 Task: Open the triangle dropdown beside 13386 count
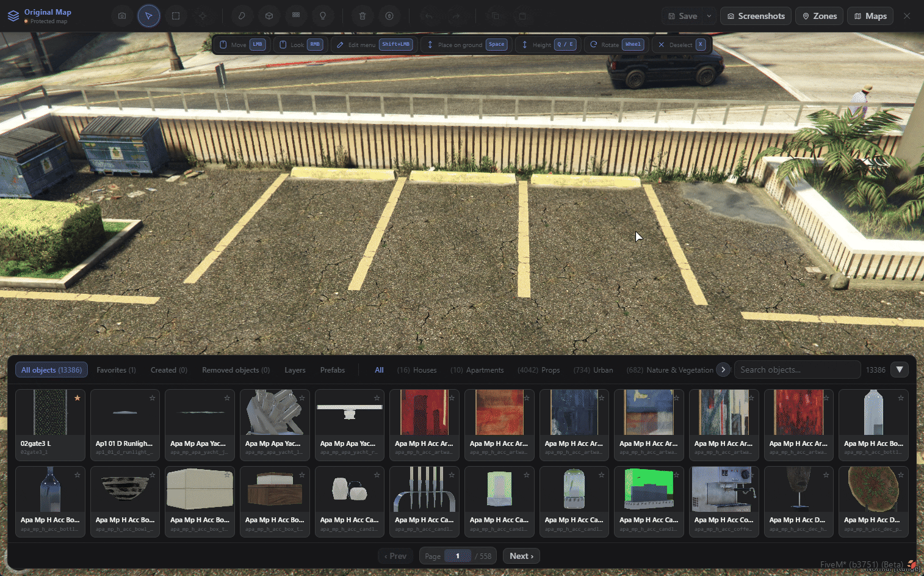pos(900,370)
